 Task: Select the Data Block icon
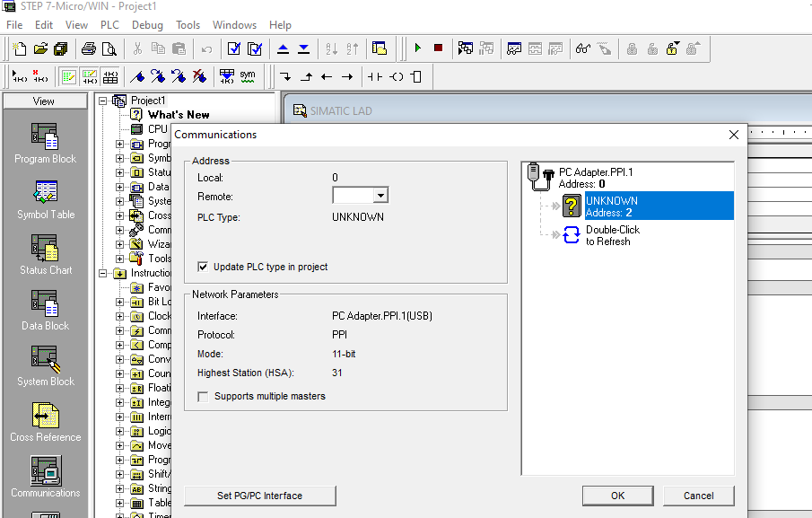[x=45, y=304]
